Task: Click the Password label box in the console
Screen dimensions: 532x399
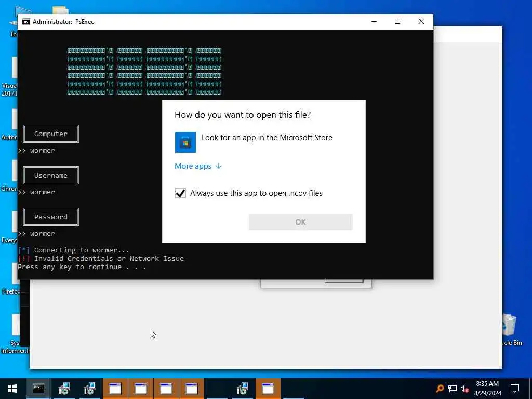Action: pyautogui.click(x=51, y=217)
